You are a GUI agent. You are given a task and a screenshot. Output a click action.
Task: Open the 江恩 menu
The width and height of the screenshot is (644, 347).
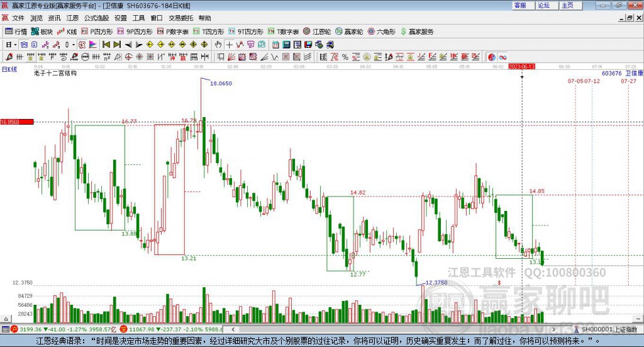[73, 18]
